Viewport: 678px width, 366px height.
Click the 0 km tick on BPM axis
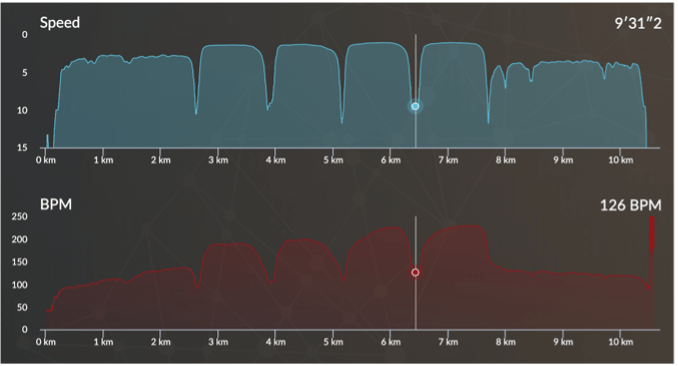46,342
